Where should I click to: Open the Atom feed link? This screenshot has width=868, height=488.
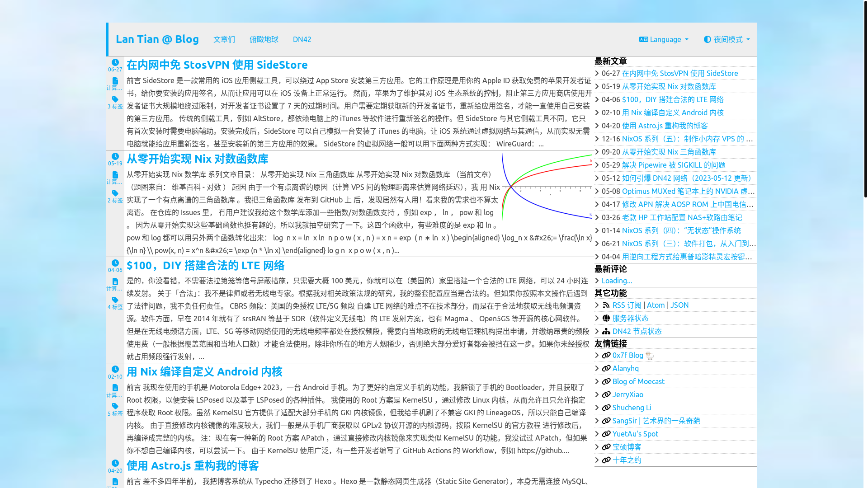tap(656, 305)
